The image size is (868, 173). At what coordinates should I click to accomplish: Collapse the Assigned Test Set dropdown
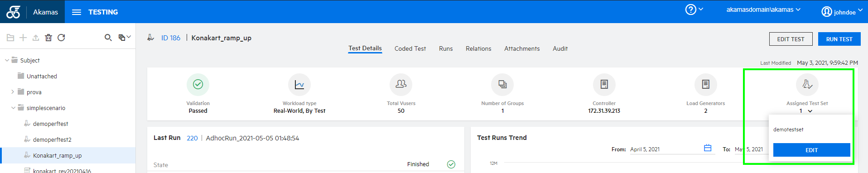pyautogui.click(x=810, y=111)
